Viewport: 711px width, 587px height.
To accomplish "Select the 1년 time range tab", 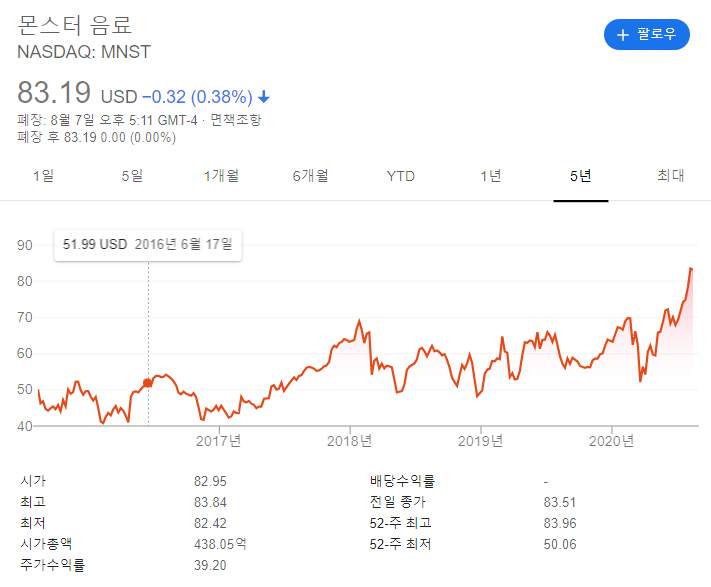I will 491,176.
